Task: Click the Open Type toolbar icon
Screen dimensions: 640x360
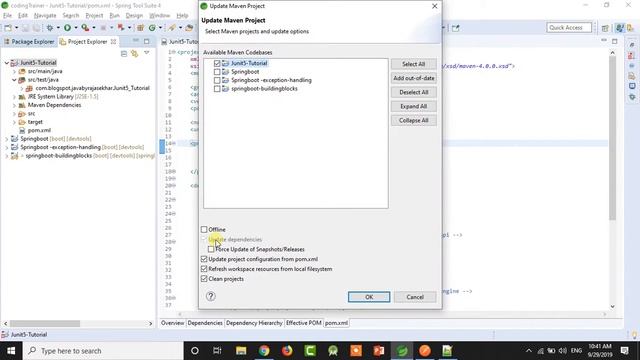Action: click(x=189, y=28)
